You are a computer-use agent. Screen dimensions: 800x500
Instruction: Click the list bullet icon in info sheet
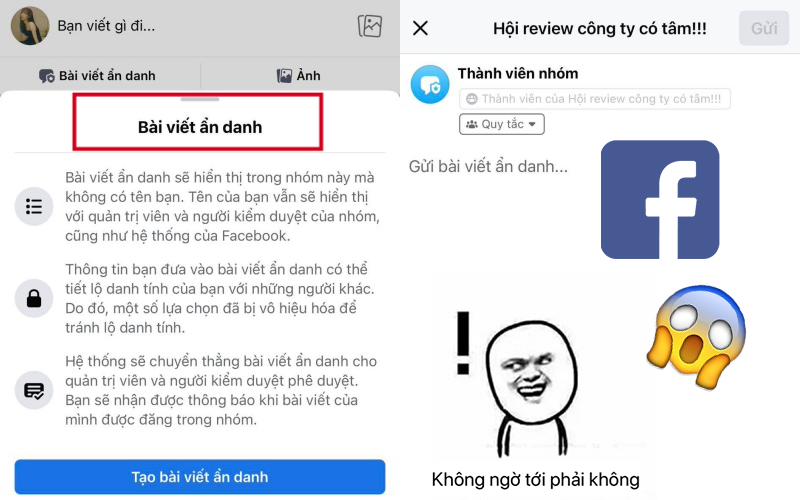(x=34, y=206)
